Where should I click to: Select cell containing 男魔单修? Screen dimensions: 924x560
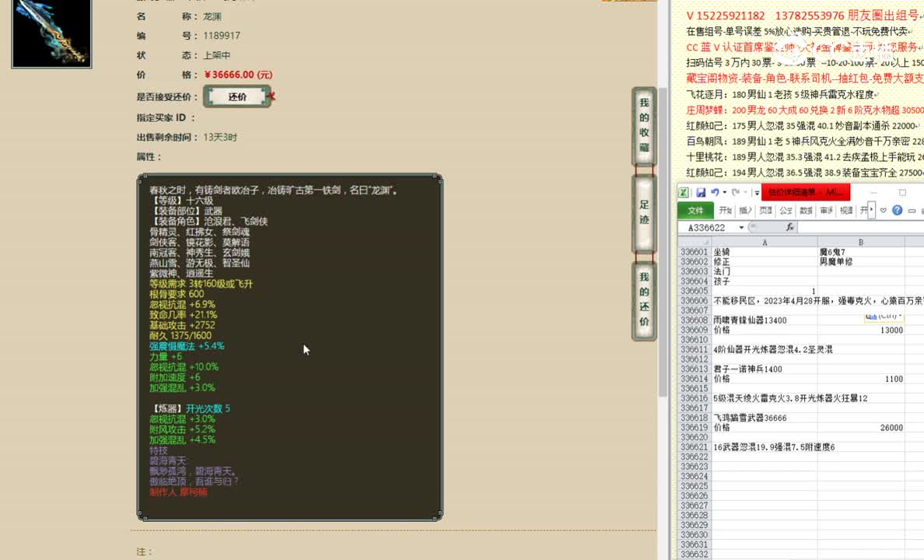[x=861, y=262]
